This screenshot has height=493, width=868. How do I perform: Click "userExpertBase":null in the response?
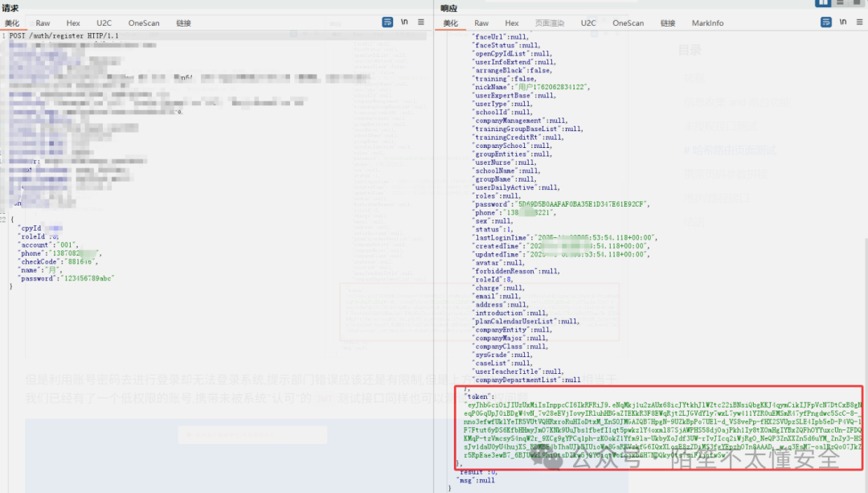coord(514,95)
